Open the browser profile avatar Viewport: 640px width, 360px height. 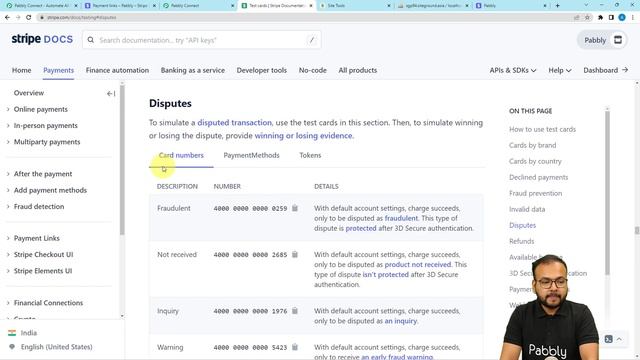(x=622, y=18)
